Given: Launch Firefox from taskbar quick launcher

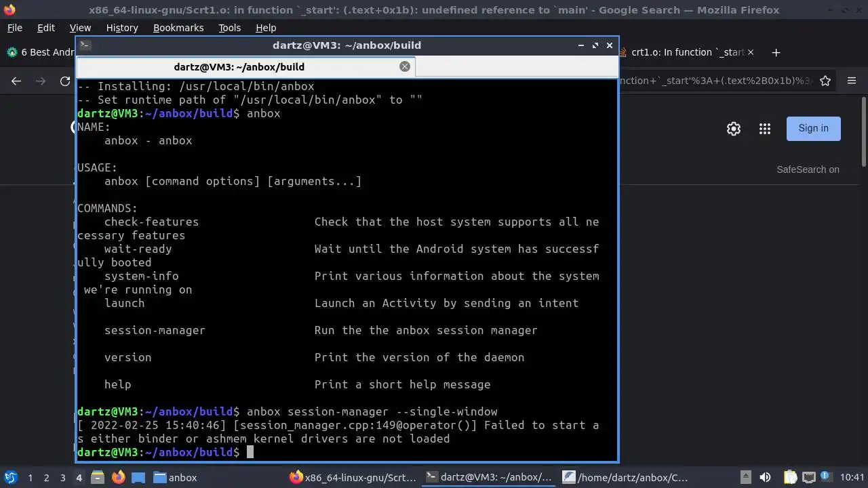Looking at the screenshot, I should (x=118, y=478).
